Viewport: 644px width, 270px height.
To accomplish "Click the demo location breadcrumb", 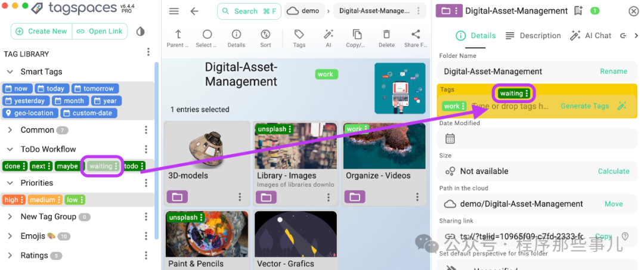I will click(304, 11).
